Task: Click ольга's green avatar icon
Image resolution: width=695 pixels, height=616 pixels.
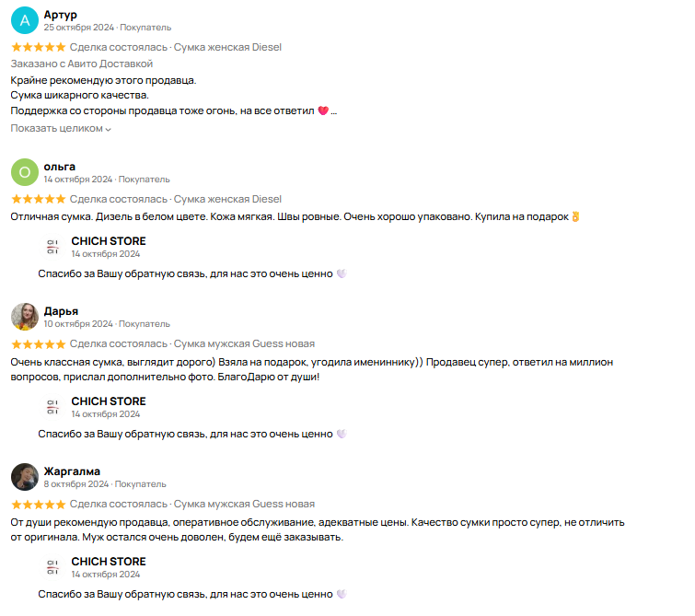Action: 25,172
